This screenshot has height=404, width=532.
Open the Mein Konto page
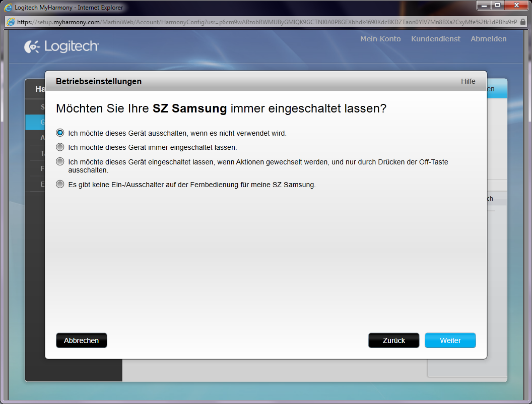click(x=380, y=39)
